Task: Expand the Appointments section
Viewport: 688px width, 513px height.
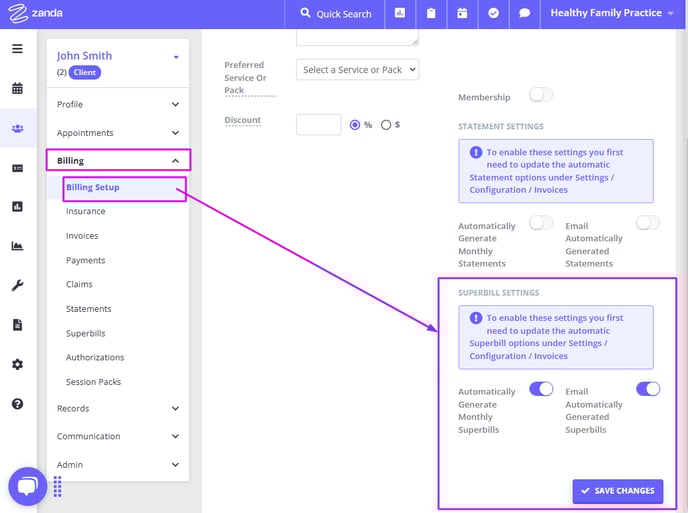Action: tap(118, 133)
